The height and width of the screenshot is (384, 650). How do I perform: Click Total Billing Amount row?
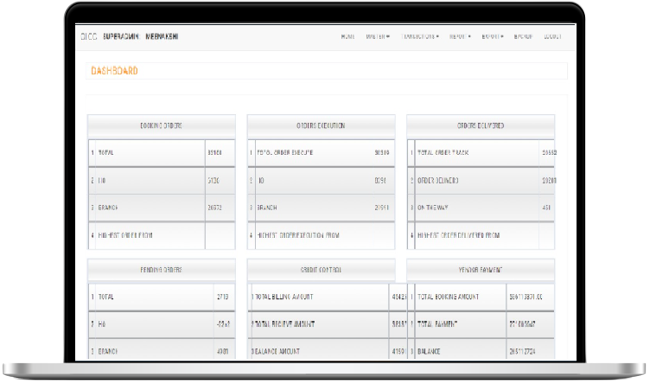pos(327,297)
